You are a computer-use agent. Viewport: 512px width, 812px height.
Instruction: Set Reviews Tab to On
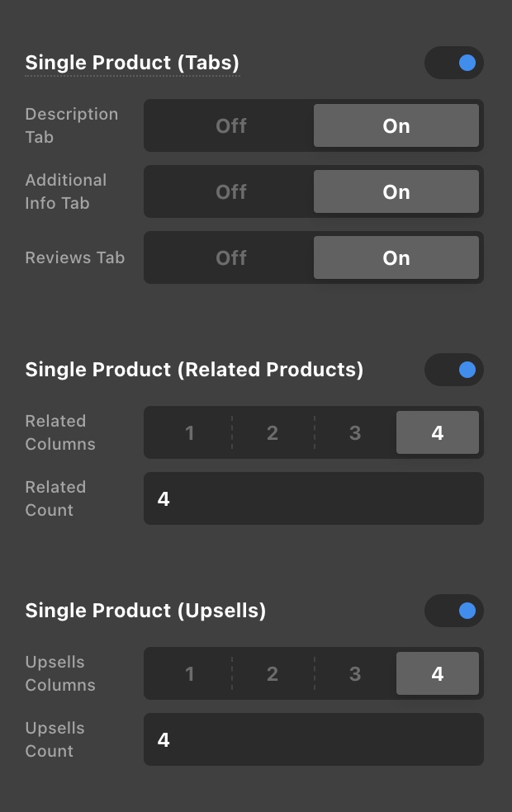[x=396, y=258]
